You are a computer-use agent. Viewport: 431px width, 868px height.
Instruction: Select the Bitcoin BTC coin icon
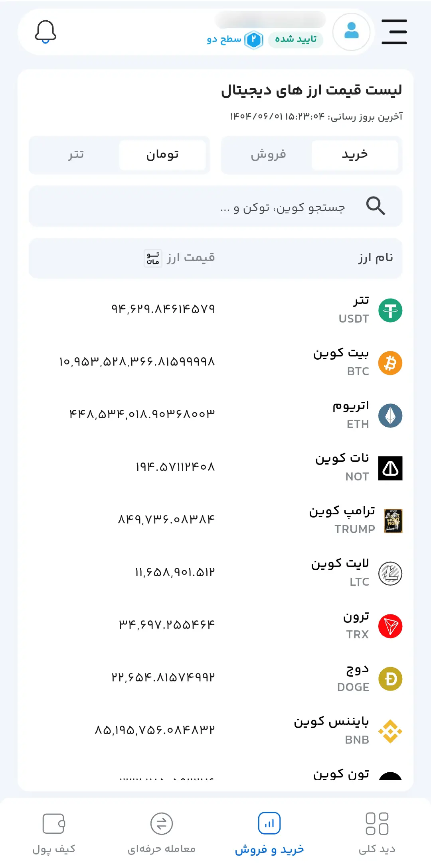click(390, 363)
